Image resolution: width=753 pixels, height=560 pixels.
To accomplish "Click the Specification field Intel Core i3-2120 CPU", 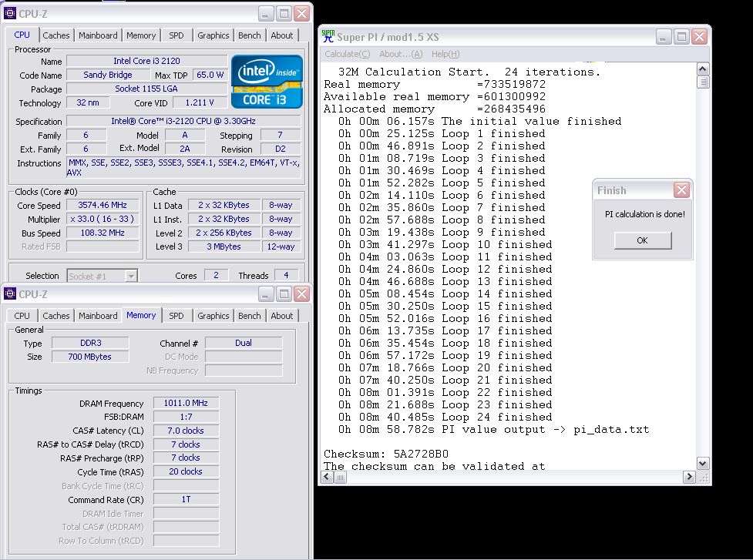I will point(183,121).
